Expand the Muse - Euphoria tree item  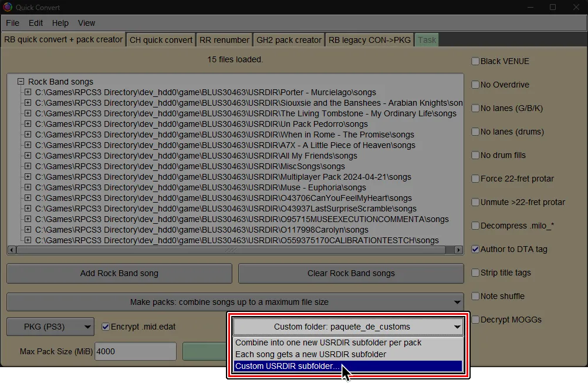pyautogui.click(x=28, y=187)
